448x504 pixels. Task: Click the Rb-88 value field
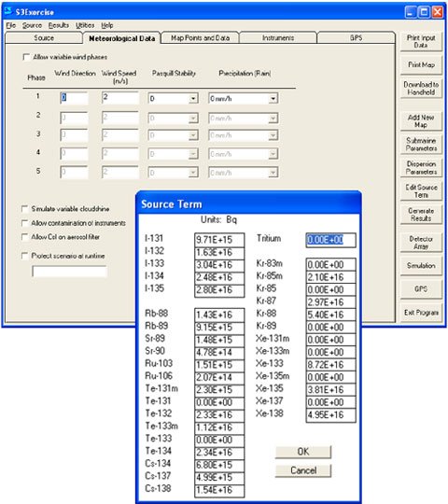(x=219, y=315)
